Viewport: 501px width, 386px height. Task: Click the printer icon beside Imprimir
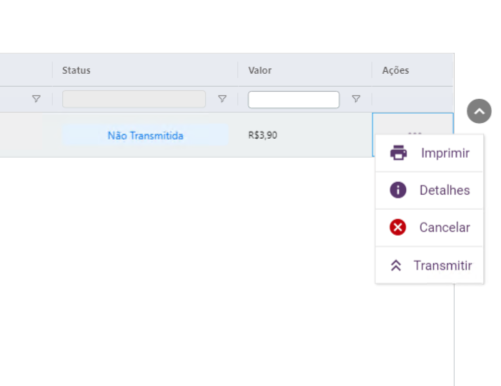point(398,153)
